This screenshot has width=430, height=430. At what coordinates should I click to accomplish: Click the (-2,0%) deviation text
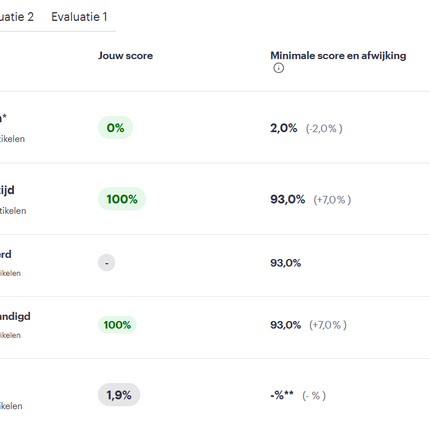[x=324, y=129]
